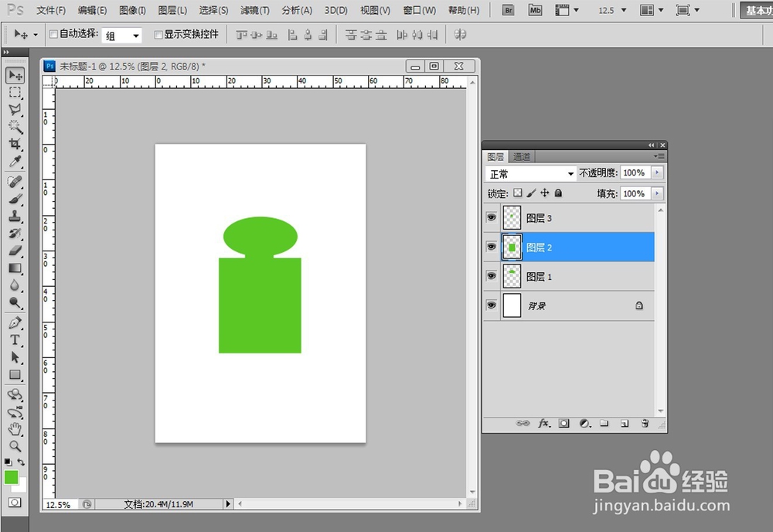Select the Hand tool
773x532 pixels.
pyautogui.click(x=15, y=429)
